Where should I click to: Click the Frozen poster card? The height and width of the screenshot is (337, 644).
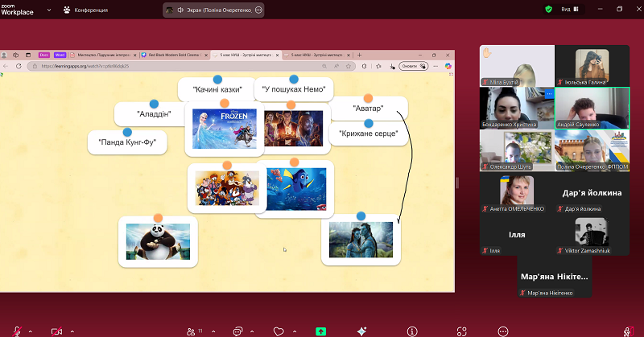[225, 129]
